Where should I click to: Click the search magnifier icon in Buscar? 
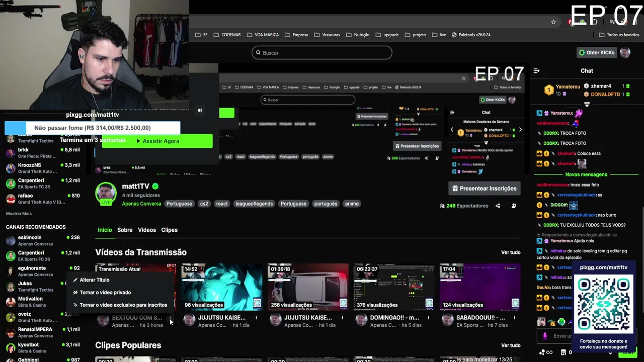pos(258,53)
